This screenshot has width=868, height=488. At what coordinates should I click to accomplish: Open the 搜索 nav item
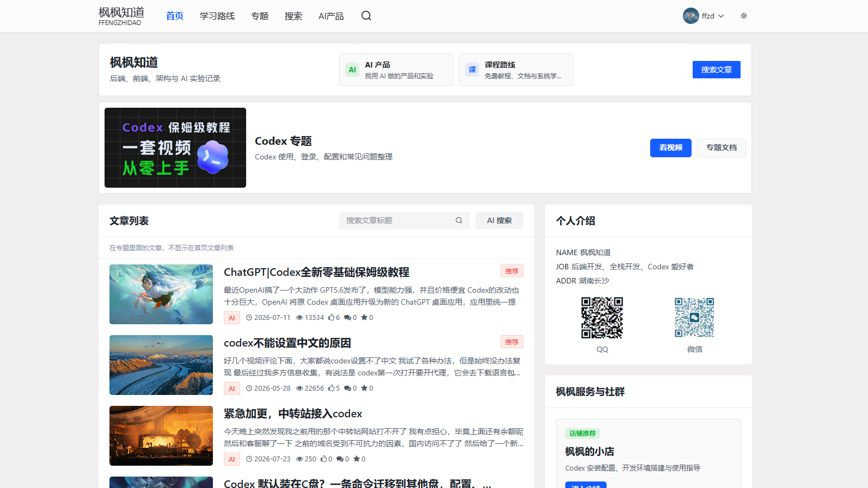coord(294,16)
